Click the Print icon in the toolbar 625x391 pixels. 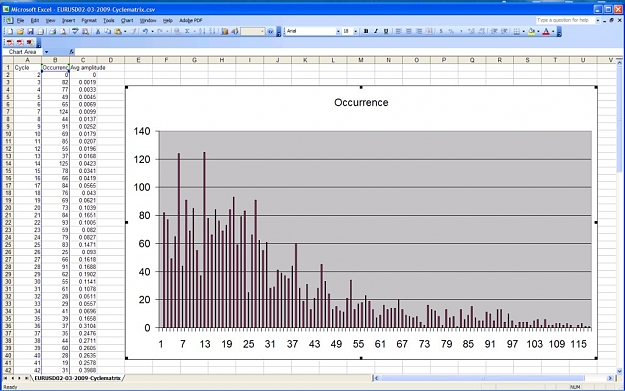(53, 31)
